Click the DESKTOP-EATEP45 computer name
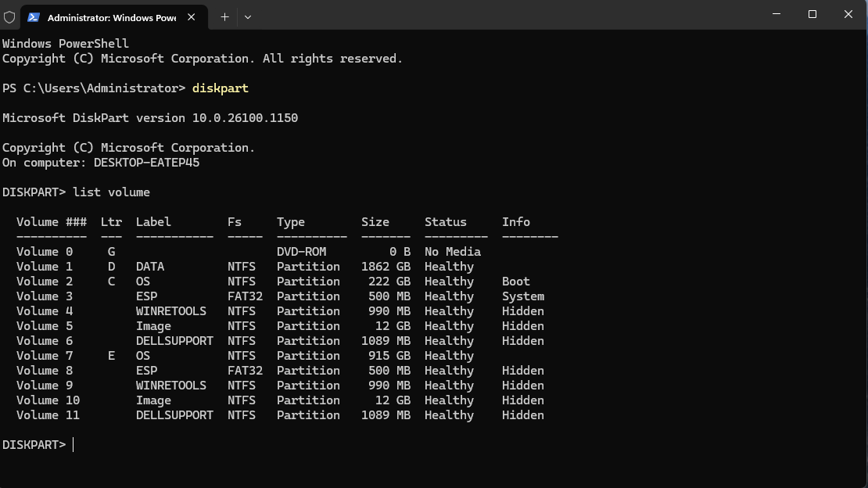868x488 pixels. 147,163
